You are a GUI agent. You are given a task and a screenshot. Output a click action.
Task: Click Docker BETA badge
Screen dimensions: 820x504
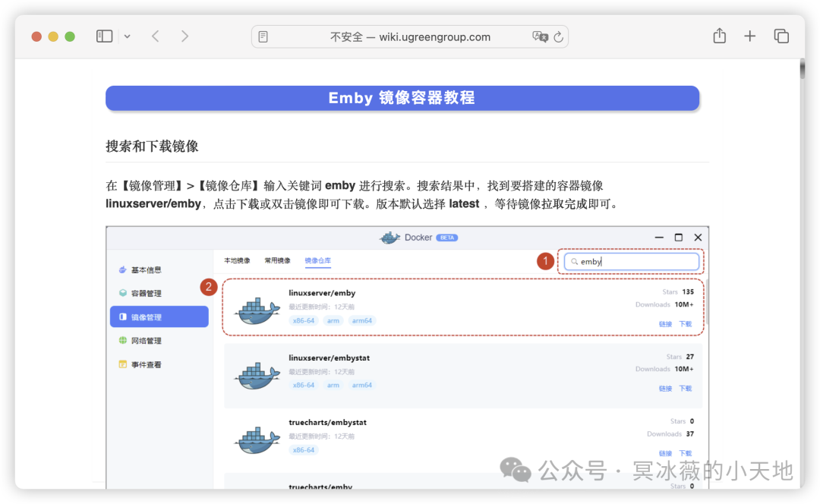[446, 238]
